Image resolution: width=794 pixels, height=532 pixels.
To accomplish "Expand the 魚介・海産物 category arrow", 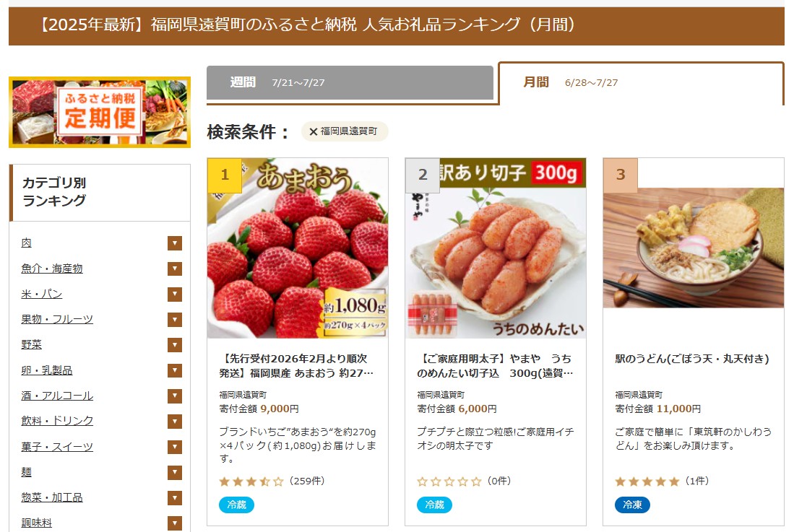I will point(175,269).
